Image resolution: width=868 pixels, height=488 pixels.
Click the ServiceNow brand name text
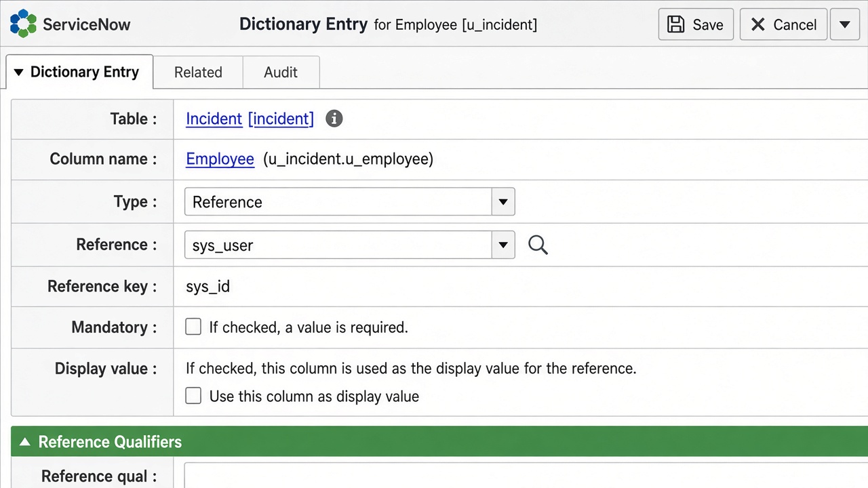(x=86, y=25)
